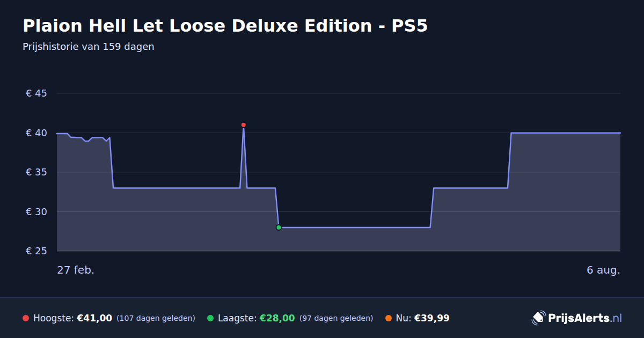Click the € 40 axis label

[x=36, y=133]
